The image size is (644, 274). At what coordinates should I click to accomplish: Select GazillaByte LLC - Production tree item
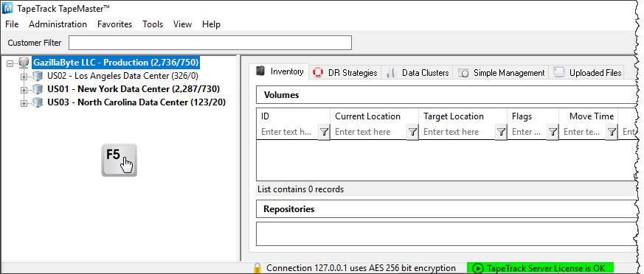[x=117, y=63]
